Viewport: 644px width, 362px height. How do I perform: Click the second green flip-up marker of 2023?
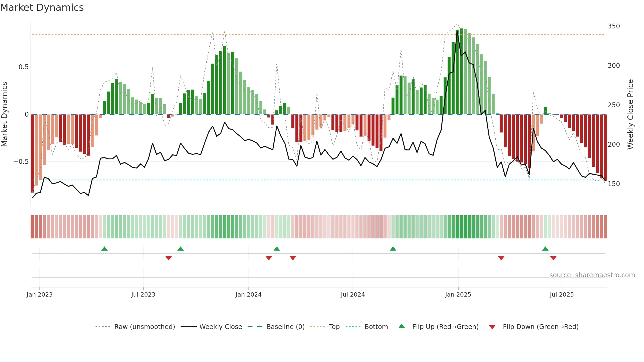click(x=181, y=249)
